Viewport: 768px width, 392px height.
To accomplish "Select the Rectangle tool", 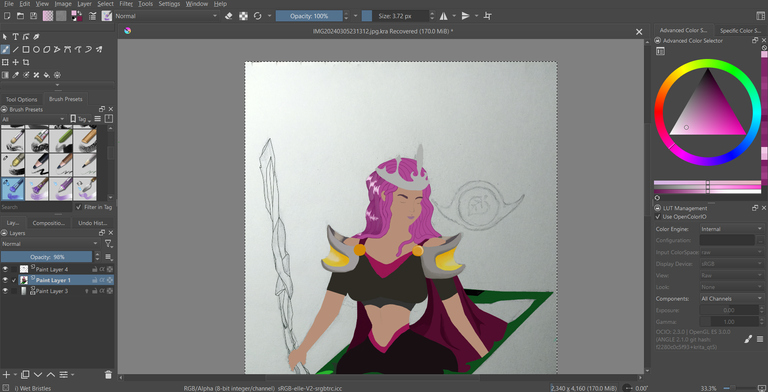I will tap(26, 49).
